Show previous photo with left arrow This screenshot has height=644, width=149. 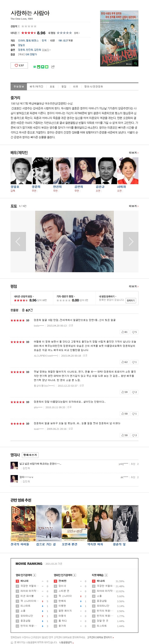pos(18,241)
